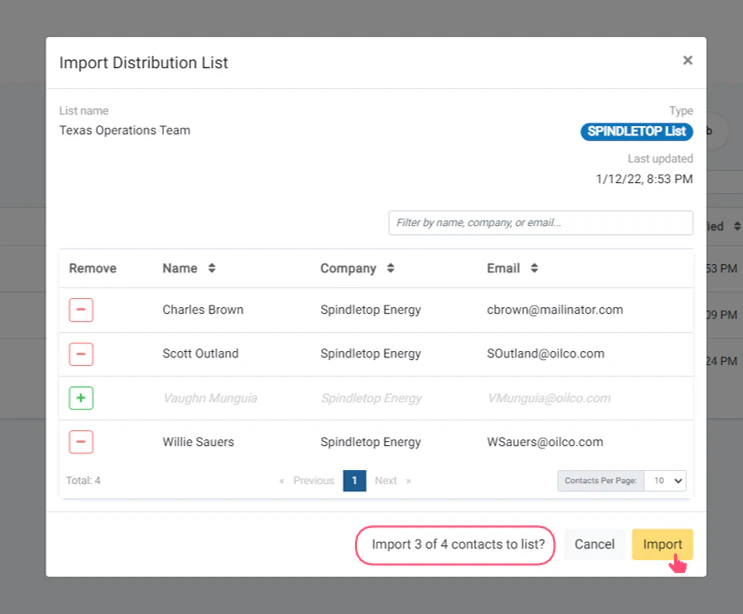Click Spindletop Energy in Willie Sauers' row
This screenshot has height=614, width=743.
pos(371,442)
